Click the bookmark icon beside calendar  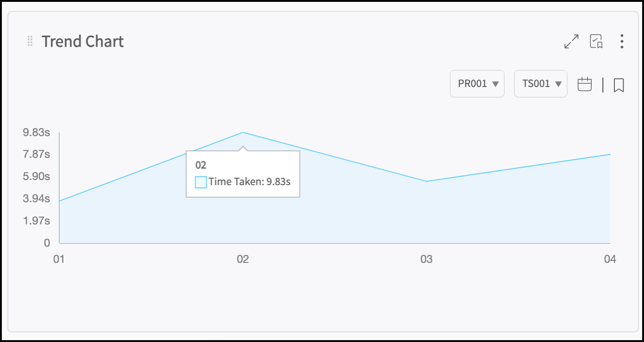(619, 85)
